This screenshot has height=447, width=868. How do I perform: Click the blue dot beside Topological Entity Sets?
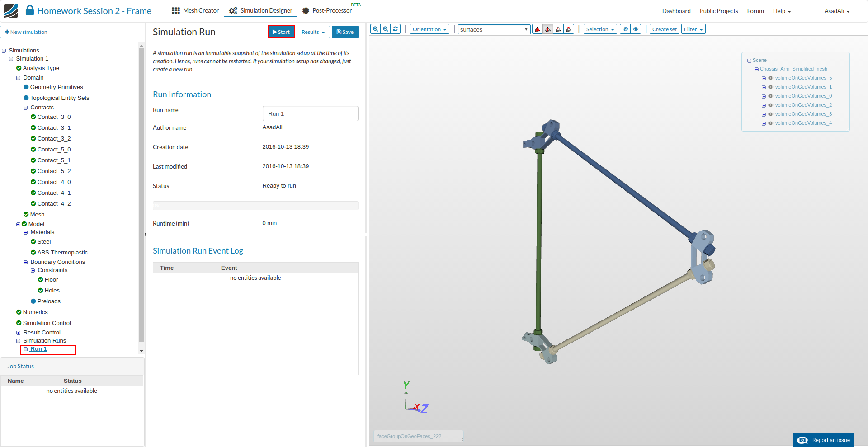coord(26,98)
